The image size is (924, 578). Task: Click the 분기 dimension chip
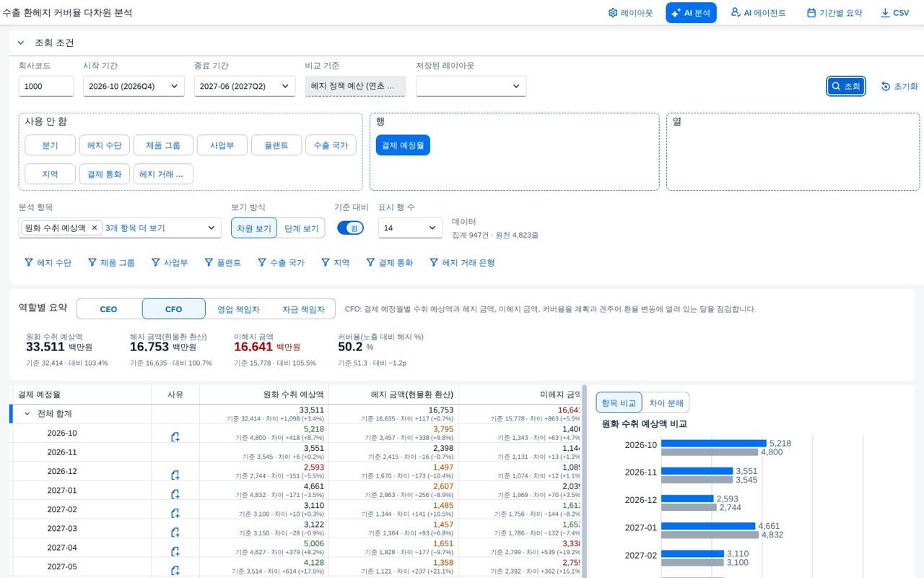tap(51, 145)
